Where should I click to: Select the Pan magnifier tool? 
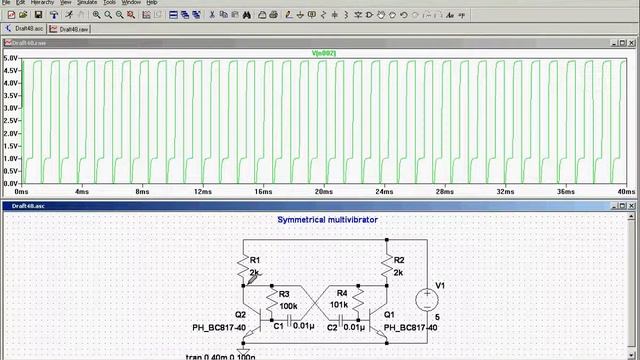tap(108, 15)
